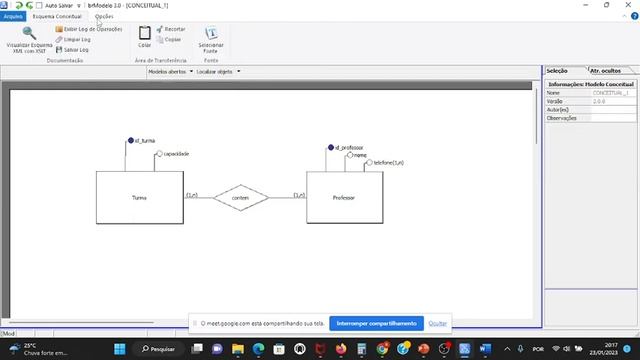Image resolution: width=640 pixels, height=360 pixels.
Task: Click the clock and date in the taskbar
Action: [x=603, y=349]
